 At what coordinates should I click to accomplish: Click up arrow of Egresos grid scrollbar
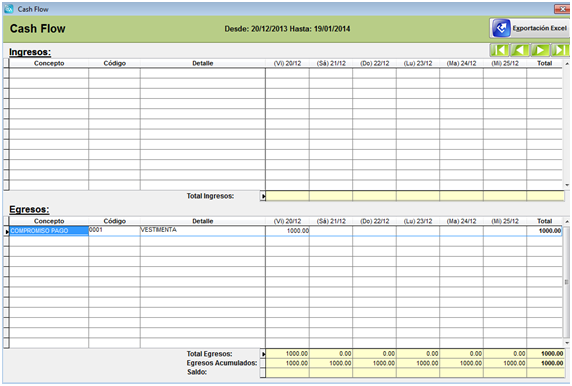567,221
